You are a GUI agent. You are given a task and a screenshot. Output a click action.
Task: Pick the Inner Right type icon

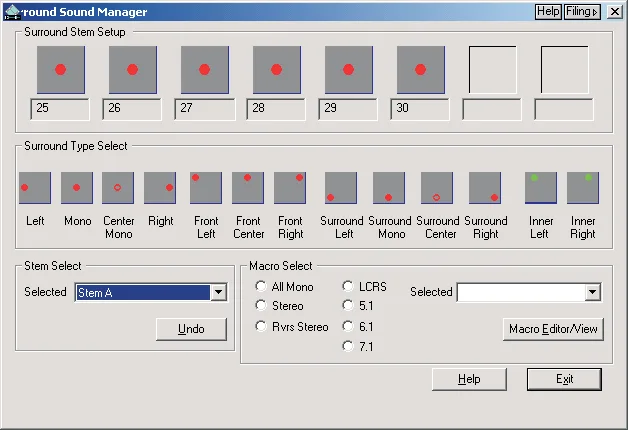tap(583, 188)
